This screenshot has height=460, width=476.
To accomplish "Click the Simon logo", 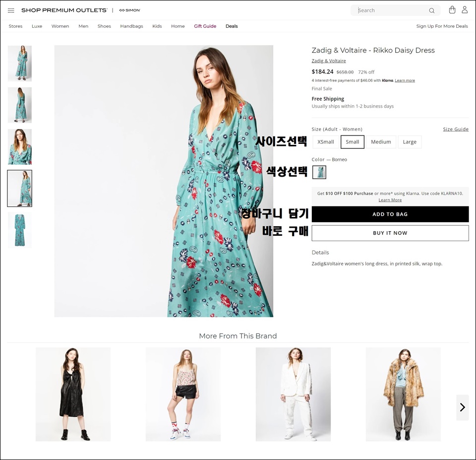I will click(129, 10).
